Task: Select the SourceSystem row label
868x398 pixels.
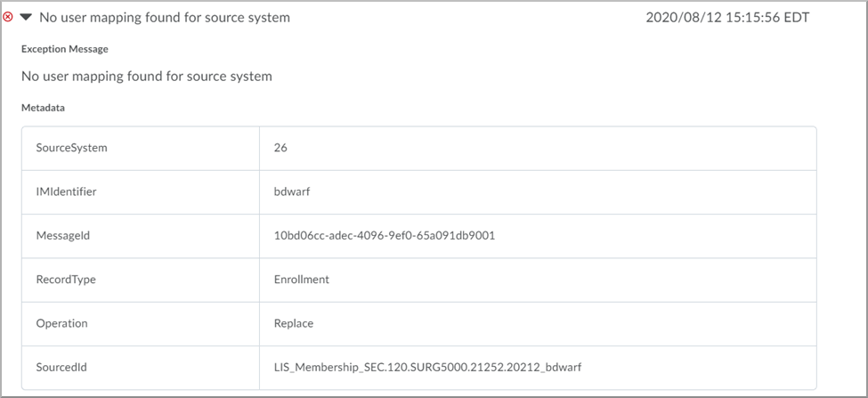Action: click(71, 148)
